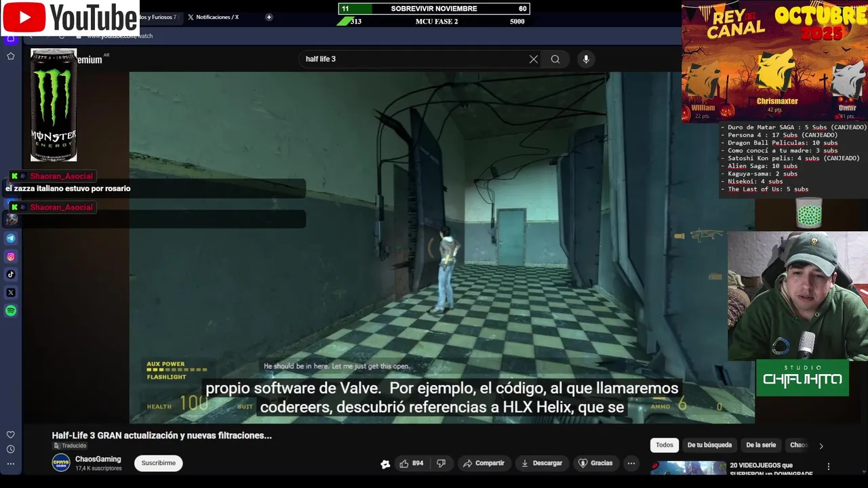Click the Descargar download button

541,464
